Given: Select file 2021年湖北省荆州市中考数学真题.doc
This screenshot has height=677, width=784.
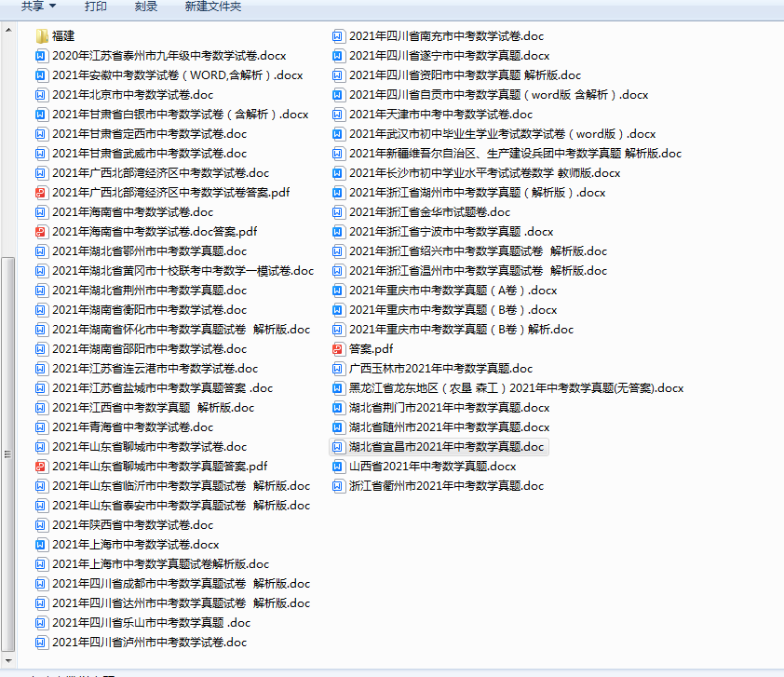Looking at the screenshot, I should point(141,291).
